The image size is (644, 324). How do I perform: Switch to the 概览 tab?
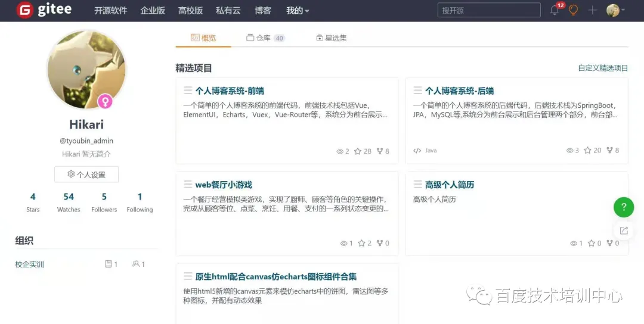(203, 38)
